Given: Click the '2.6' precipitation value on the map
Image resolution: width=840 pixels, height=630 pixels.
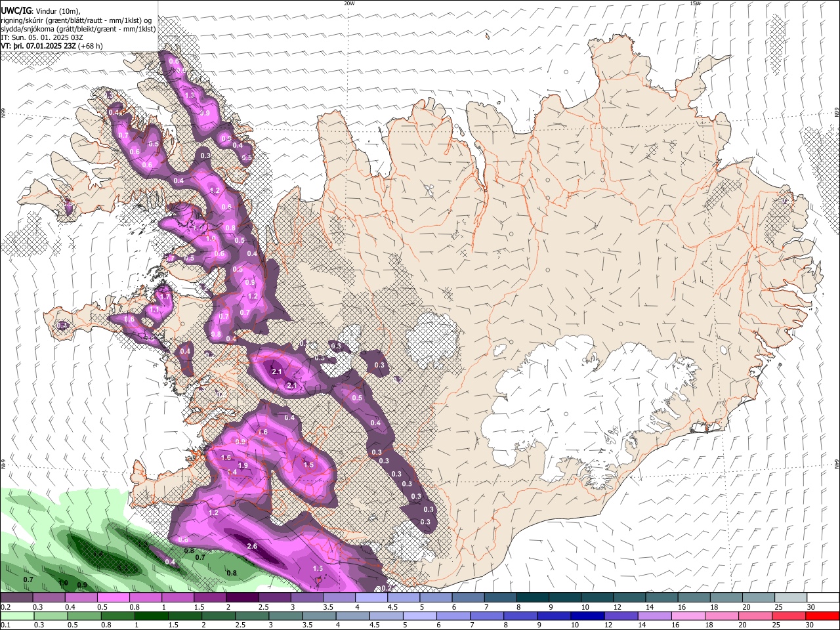Looking at the screenshot, I should tap(252, 546).
